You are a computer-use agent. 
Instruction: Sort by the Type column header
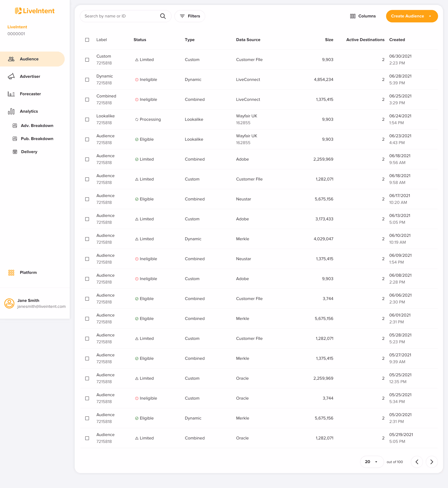pyautogui.click(x=190, y=40)
